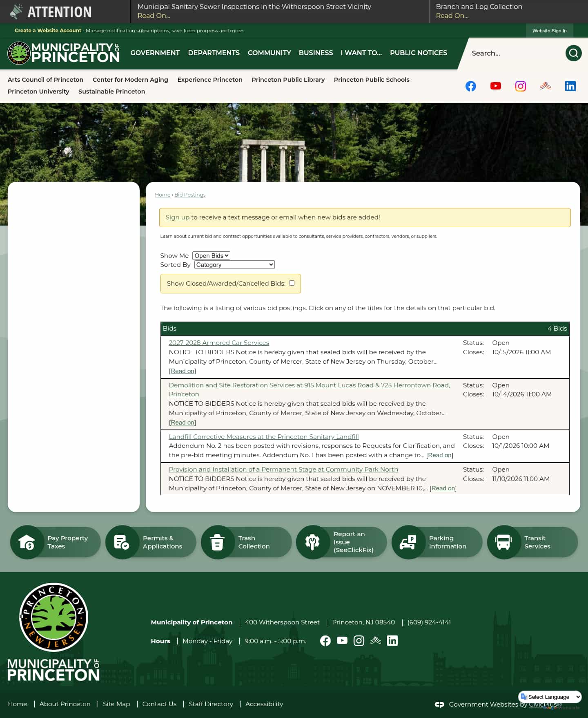Open the Business menu
Image resolution: width=588 pixels, height=718 pixels.
(x=316, y=53)
